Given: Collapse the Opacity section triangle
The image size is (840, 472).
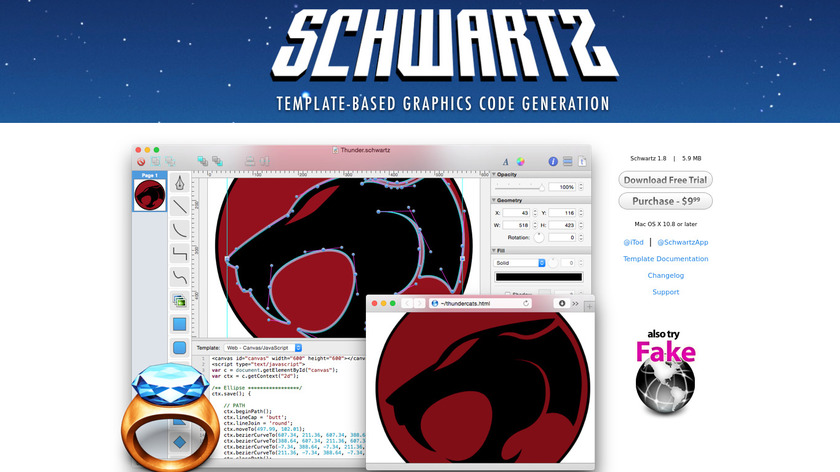Looking at the screenshot, I should [494, 175].
